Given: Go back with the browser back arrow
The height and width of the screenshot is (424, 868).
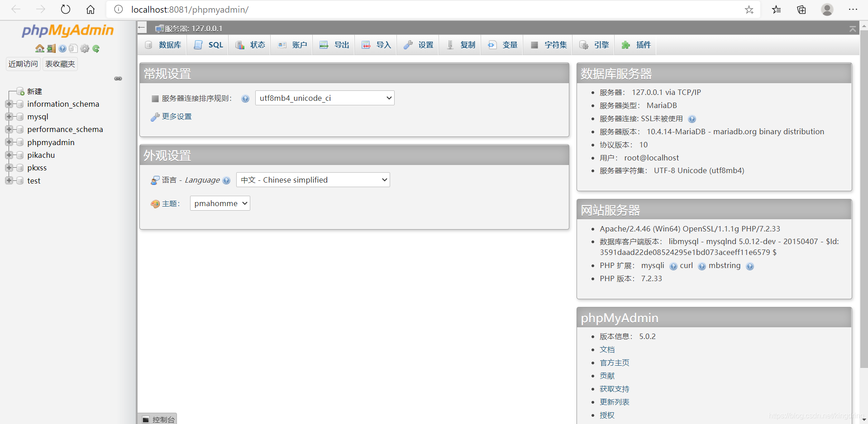Looking at the screenshot, I should tap(16, 9).
